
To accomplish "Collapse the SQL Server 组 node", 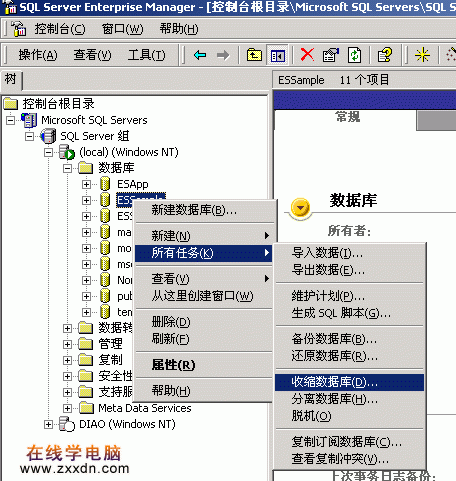I will [x=29, y=136].
